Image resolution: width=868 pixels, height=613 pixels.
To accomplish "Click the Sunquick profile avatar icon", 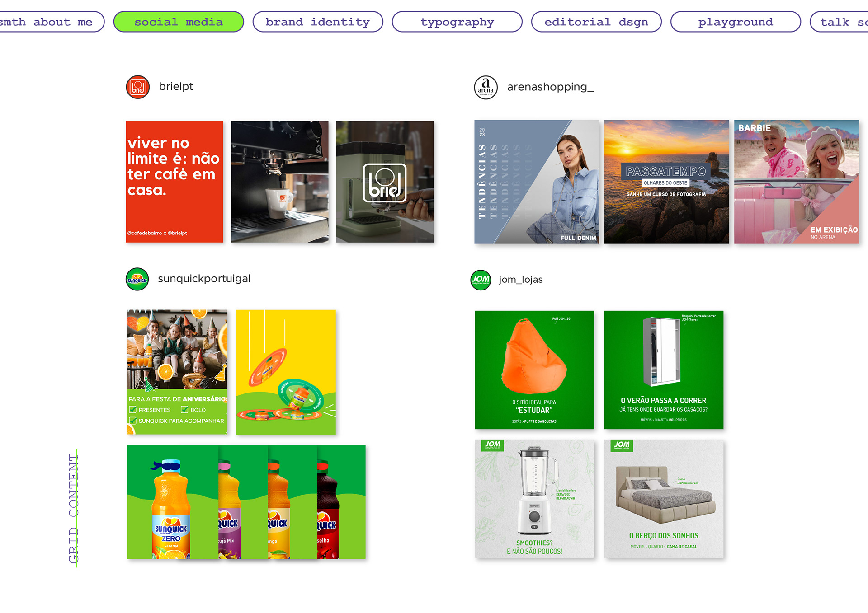I will 137,279.
